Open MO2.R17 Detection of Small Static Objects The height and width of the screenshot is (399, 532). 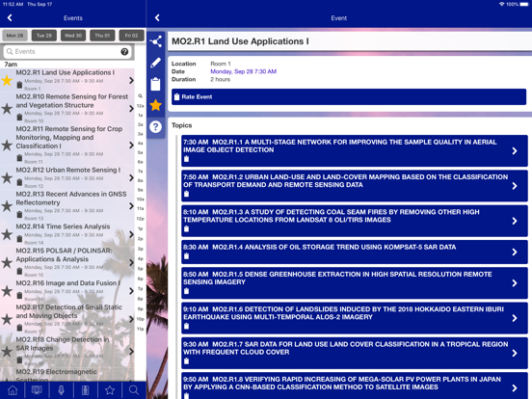(67, 319)
